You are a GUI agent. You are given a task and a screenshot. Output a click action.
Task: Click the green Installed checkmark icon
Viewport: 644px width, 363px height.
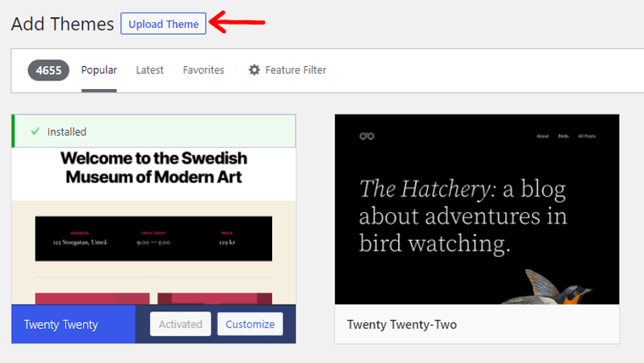point(36,131)
